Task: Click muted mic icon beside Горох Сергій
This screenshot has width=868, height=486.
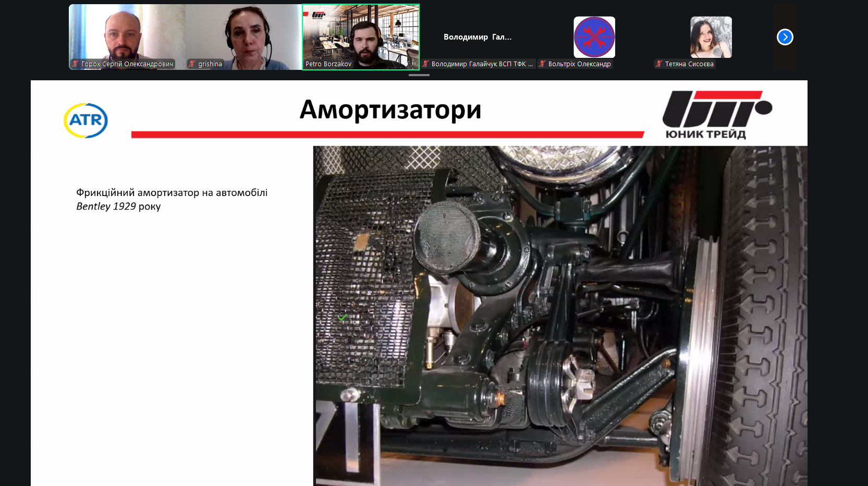Action: pyautogui.click(x=76, y=64)
